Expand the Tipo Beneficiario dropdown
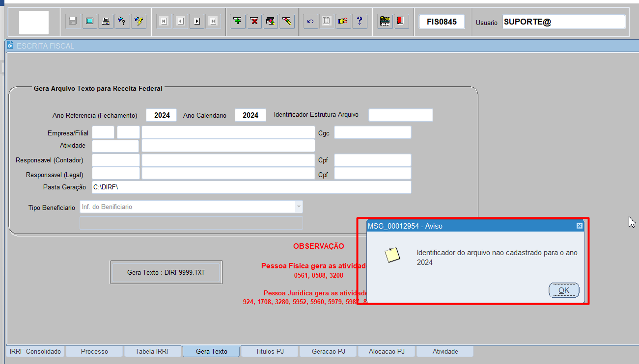639x364 pixels. coord(299,207)
